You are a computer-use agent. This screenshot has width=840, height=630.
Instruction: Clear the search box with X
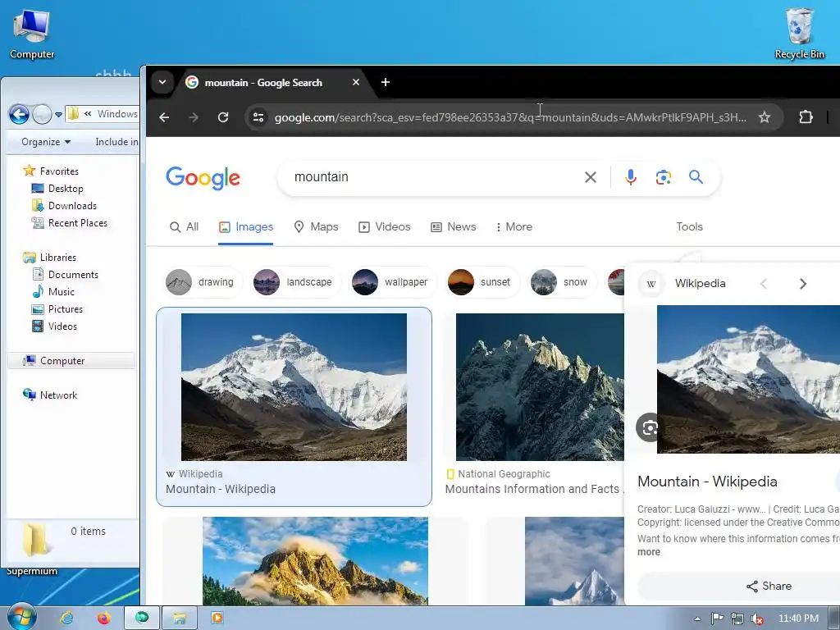(x=591, y=177)
